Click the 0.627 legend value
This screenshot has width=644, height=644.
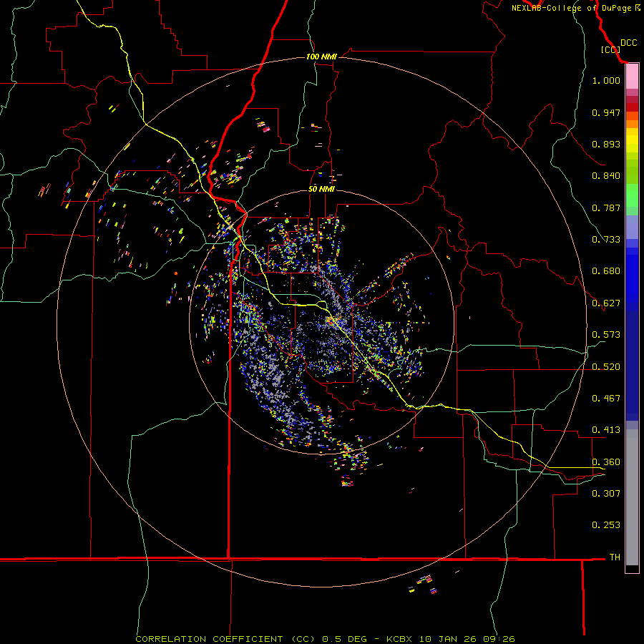tap(606, 303)
